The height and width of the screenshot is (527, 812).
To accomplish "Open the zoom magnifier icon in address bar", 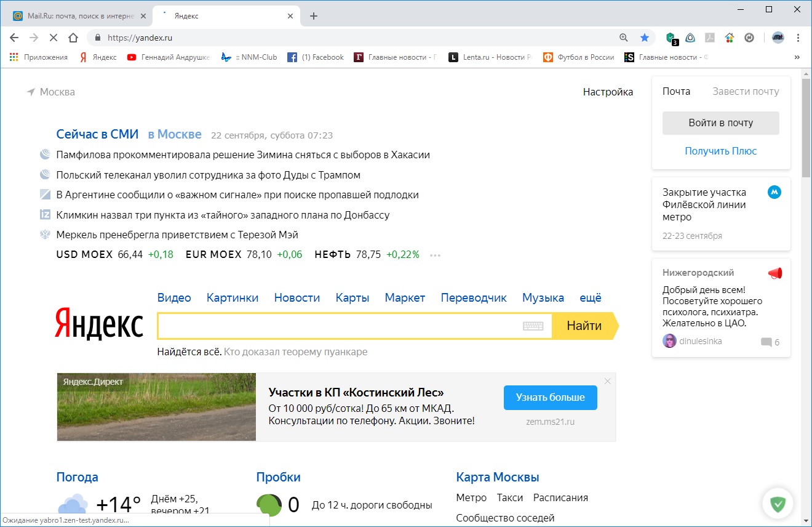I will [624, 38].
